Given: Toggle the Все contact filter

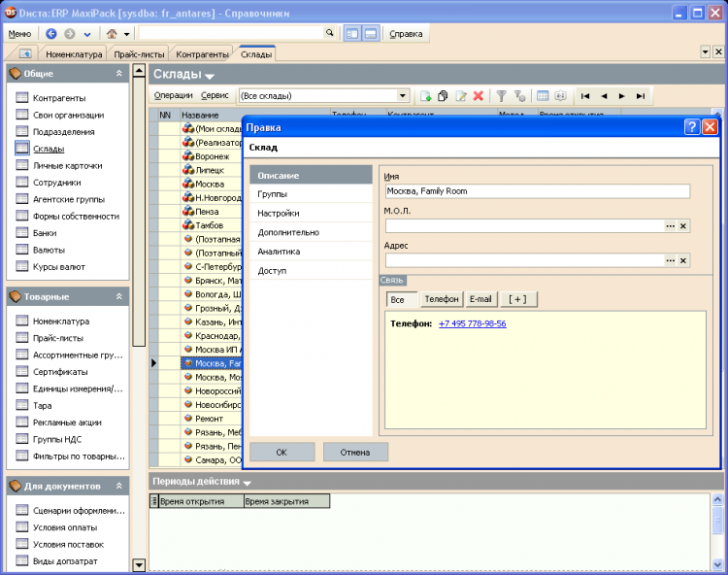Looking at the screenshot, I should click(x=398, y=299).
